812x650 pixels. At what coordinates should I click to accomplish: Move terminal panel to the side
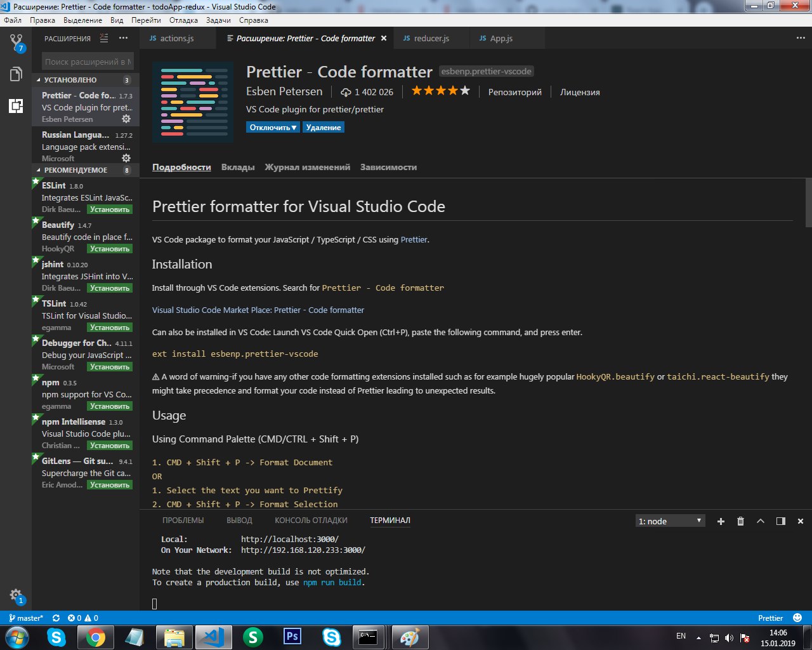point(781,521)
